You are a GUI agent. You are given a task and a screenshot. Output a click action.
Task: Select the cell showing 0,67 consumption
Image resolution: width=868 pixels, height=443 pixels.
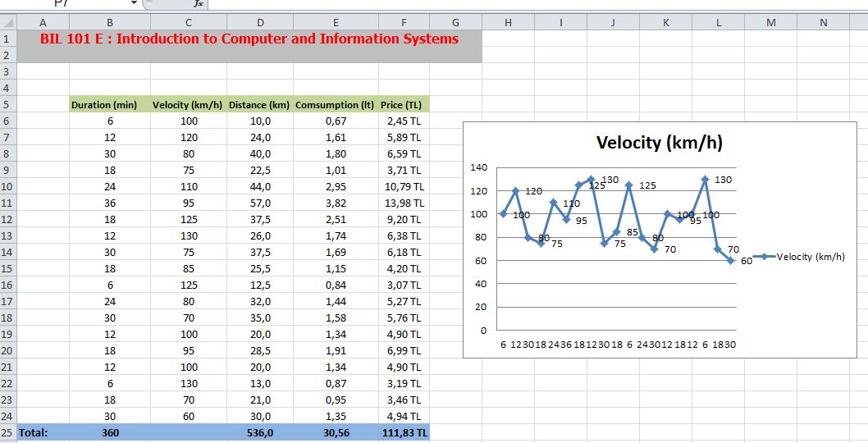(x=336, y=121)
